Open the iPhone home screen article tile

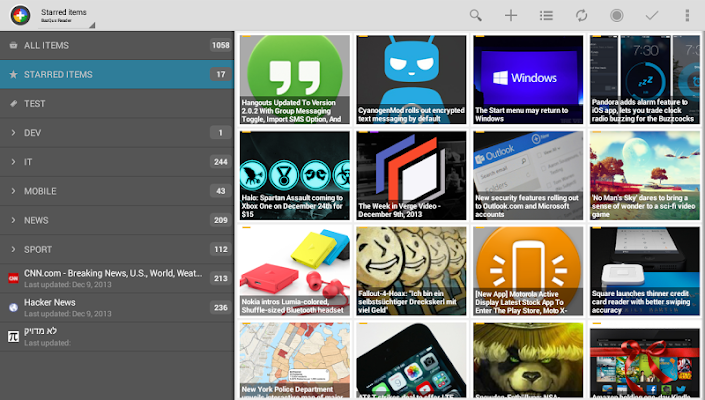tap(411, 360)
